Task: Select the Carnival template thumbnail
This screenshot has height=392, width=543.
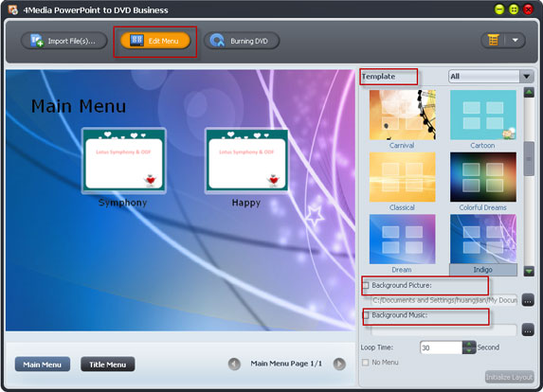Action: click(403, 115)
